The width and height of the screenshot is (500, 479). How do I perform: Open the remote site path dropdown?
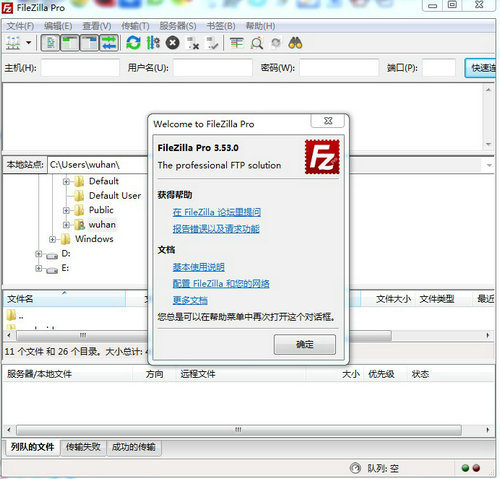click(489, 165)
